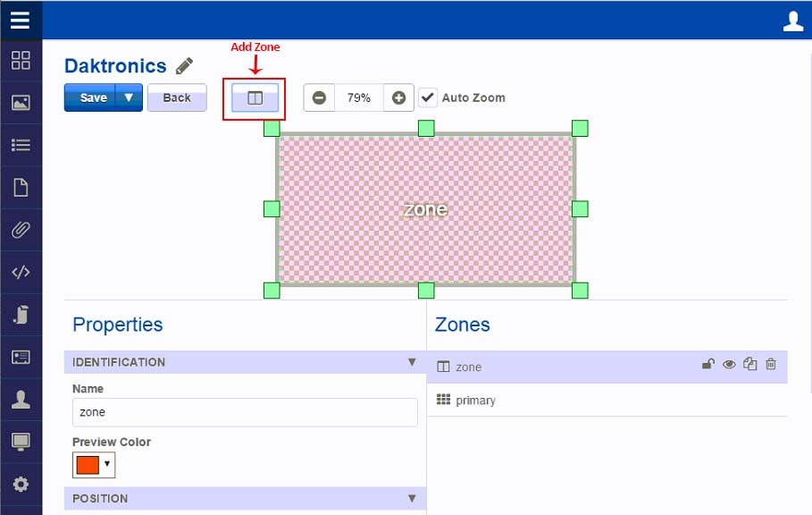
Task: Collapse the POSITION section
Action: (x=412, y=498)
